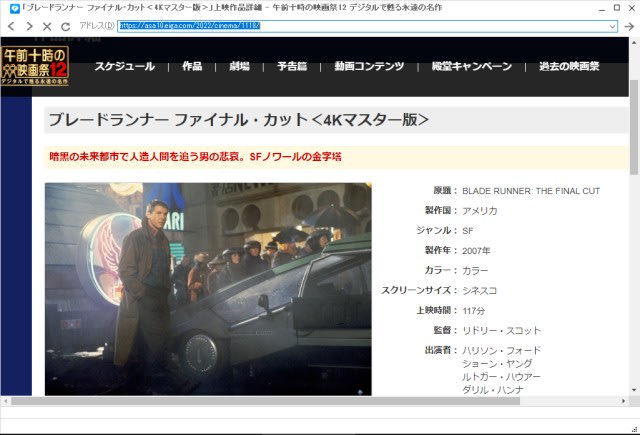The height and width of the screenshot is (435, 640).
Task: Click cast name ルトガー・ハウアー
Action: tap(501, 377)
